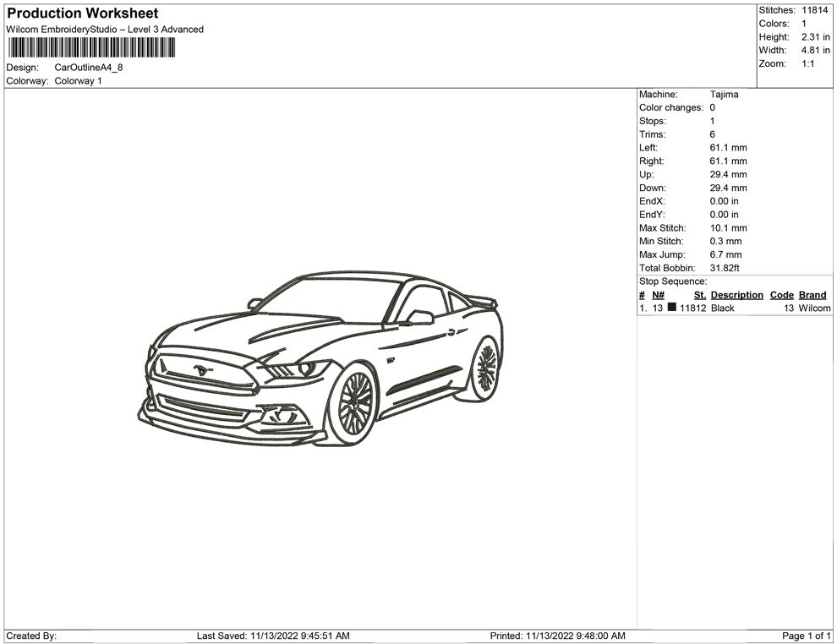Click the Brand column header
837x644 pixels.
812,295
